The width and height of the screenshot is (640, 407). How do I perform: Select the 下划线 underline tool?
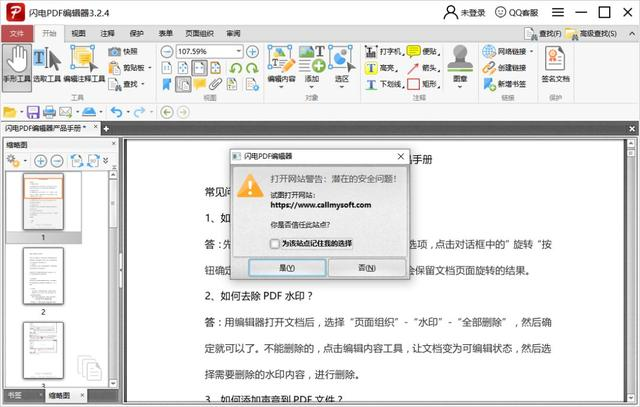384,85
